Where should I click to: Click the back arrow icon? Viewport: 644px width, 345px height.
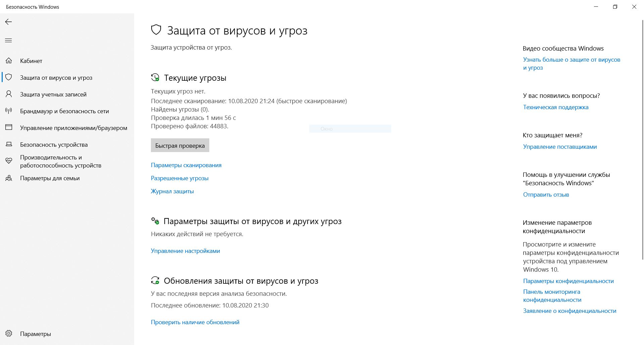[8, 22]
